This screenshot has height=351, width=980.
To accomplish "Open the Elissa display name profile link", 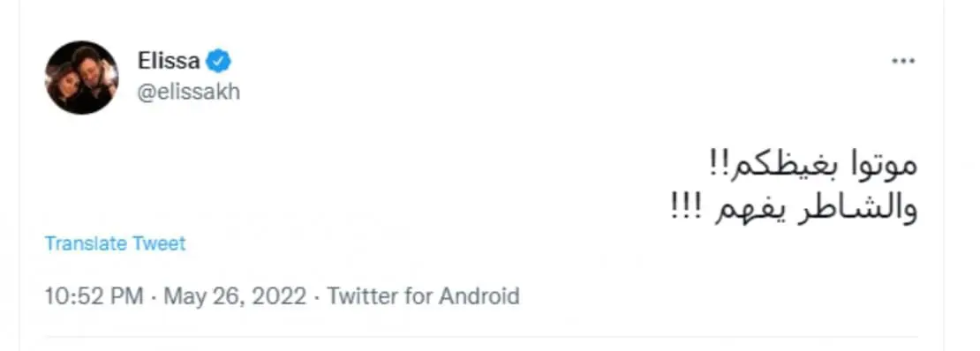I will tap(169, 61).
